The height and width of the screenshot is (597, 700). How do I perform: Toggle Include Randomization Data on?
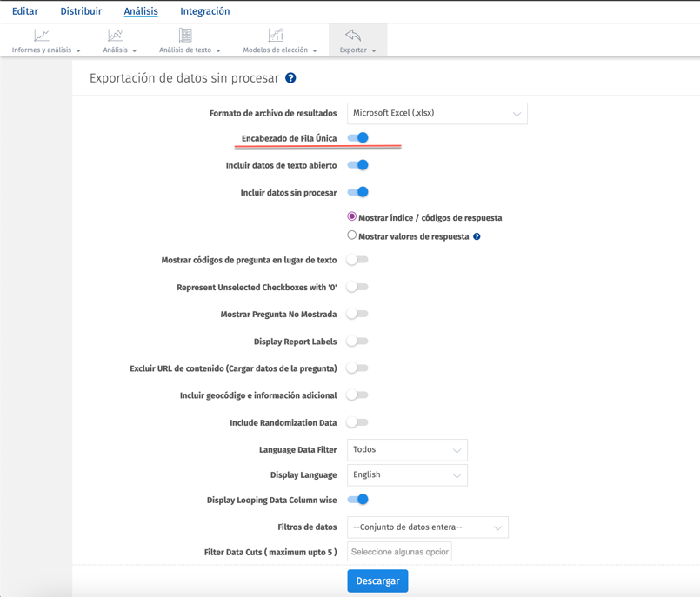pos(357,422)
